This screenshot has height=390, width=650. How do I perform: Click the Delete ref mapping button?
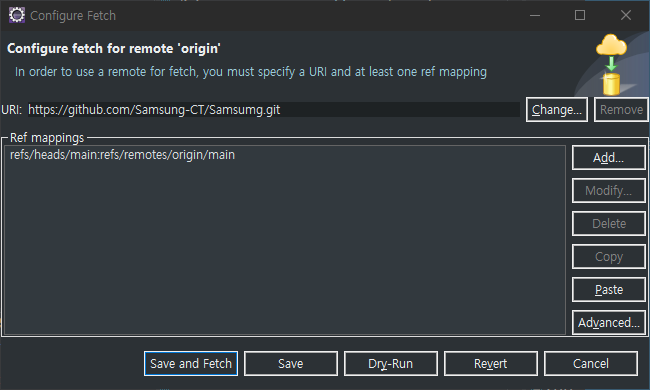pos(609,224)
